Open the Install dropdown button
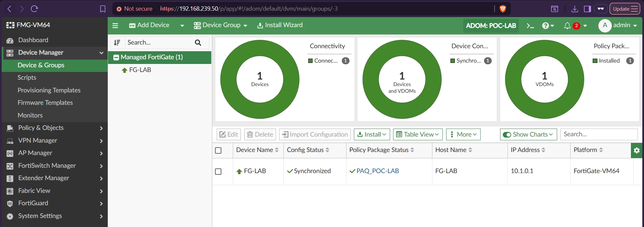 point(372,135)
